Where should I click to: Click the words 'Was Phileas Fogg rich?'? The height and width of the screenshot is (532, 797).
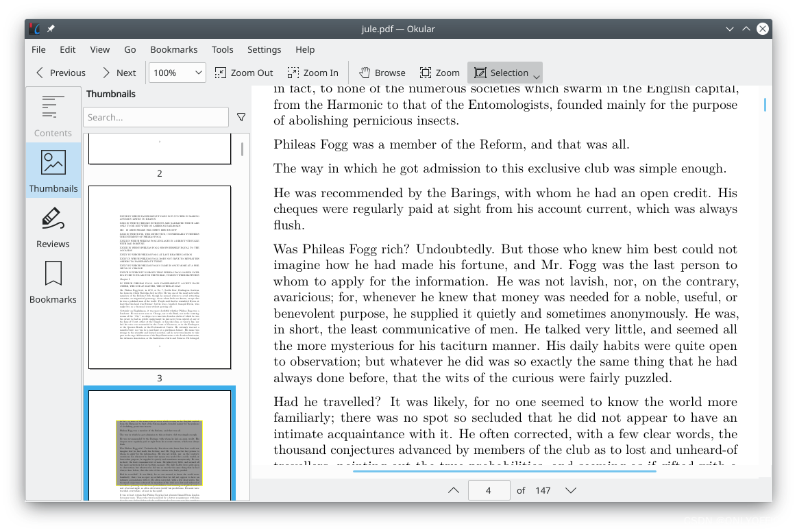tap(341, 249)
